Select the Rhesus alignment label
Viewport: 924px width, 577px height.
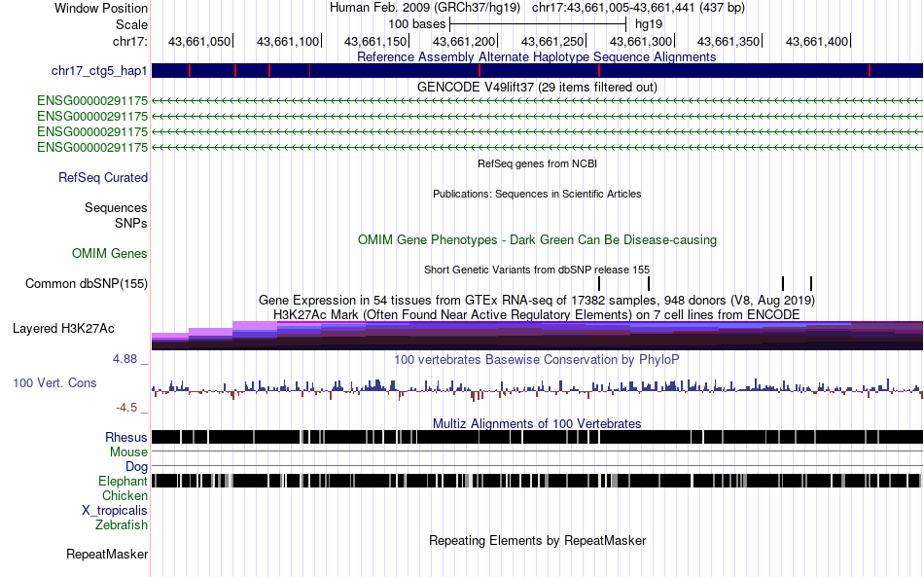coord(126,437)
